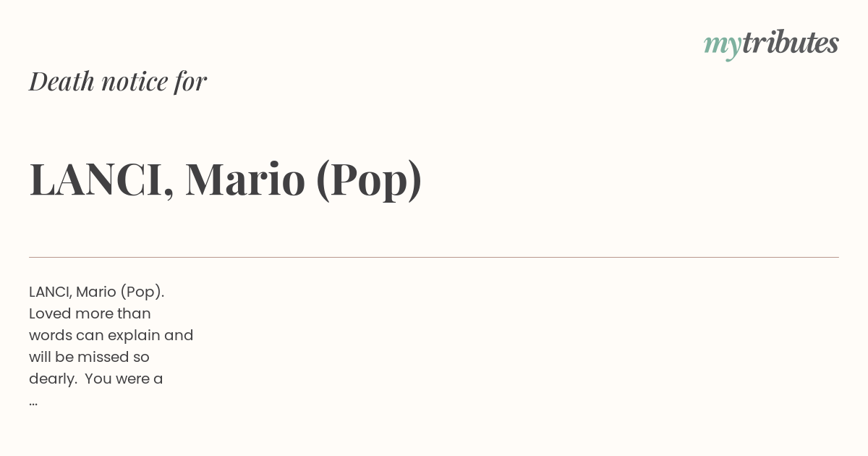Click the "words can explain and" line

click(111, 335)
